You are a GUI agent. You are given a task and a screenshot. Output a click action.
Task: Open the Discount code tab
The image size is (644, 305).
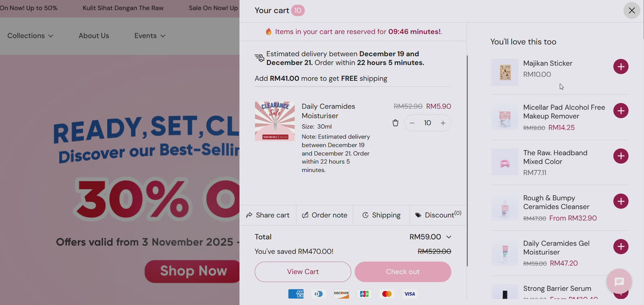438,215
